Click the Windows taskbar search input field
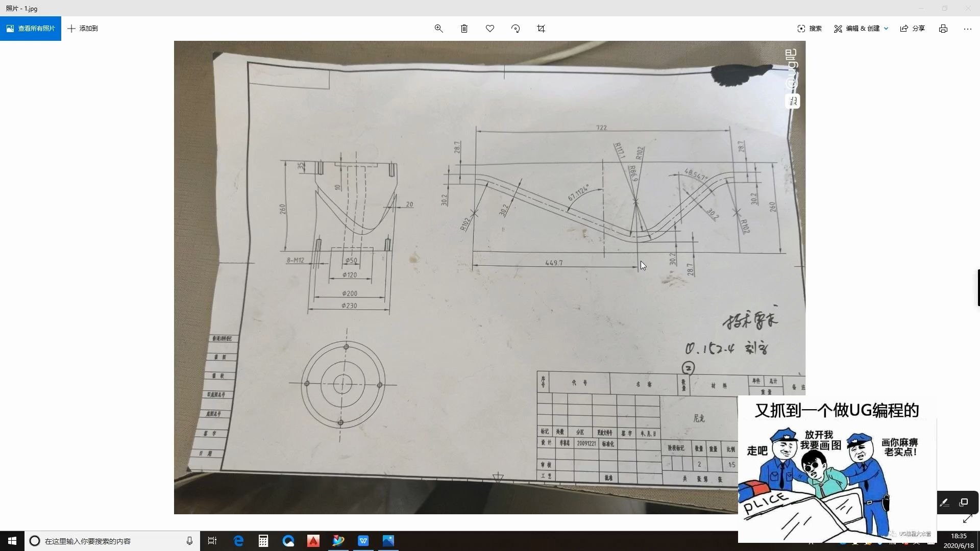Viewport: 980px width, 551px height. pos(102,541)
